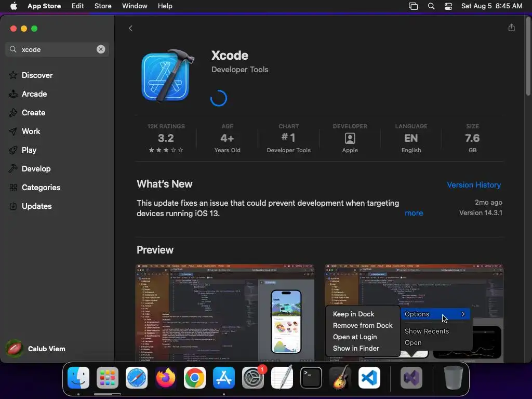Open Terminal from the Dock

coord(311,378)
